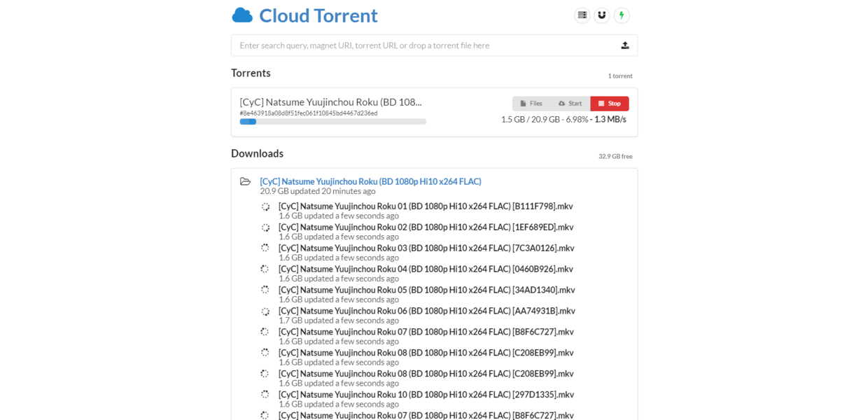Click the green lightning bolt icon
868x420 pixels.
tap(622, 15)
